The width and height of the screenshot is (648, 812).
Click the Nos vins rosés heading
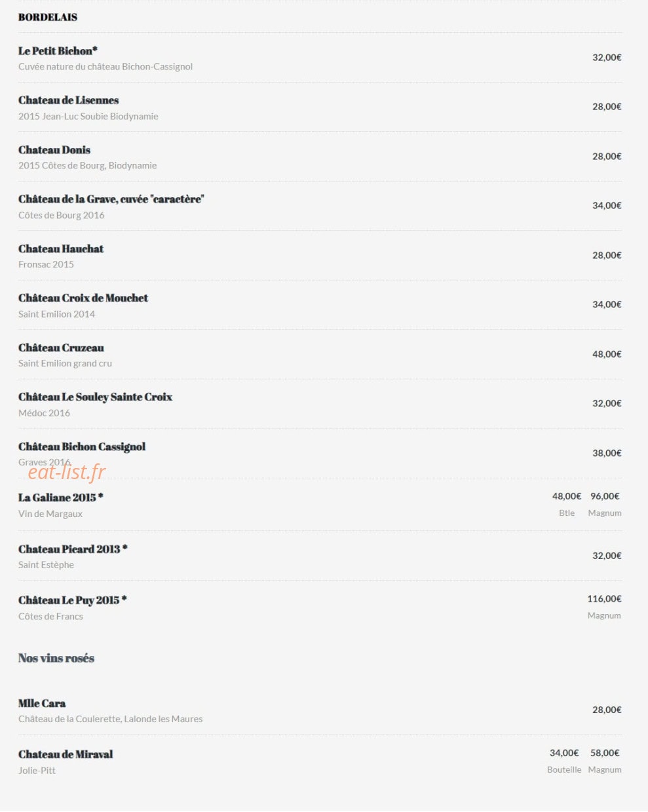pos(56,658)
